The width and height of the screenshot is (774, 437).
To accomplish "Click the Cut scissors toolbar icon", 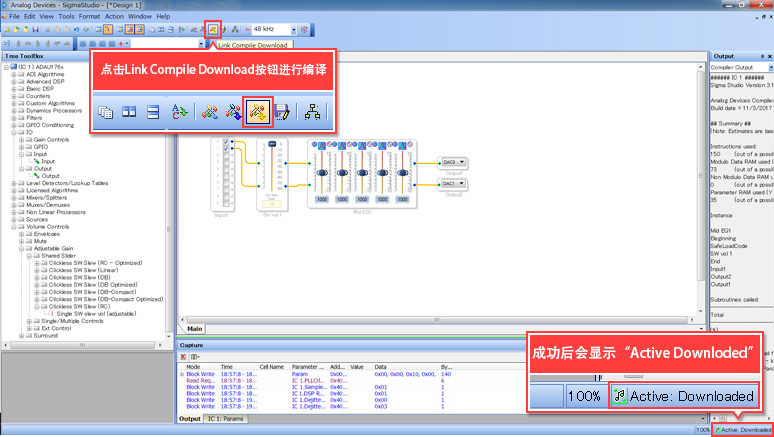I will 47,29.
